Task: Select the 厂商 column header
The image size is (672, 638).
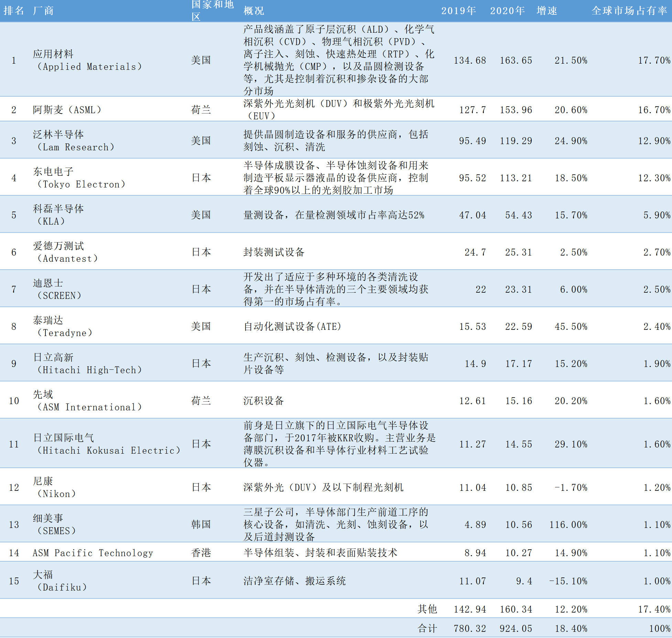Action: (43, 11)
